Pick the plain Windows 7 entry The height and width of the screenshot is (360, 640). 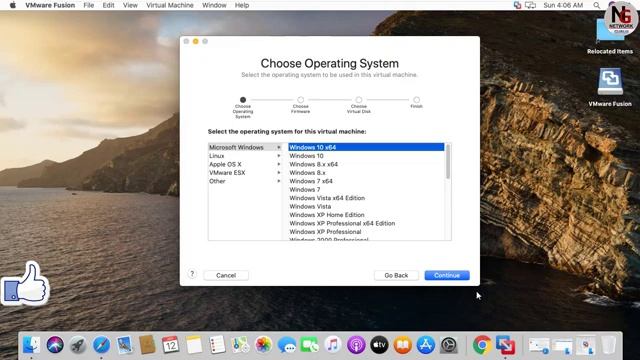pyautogui.click(x=366, y=189)
